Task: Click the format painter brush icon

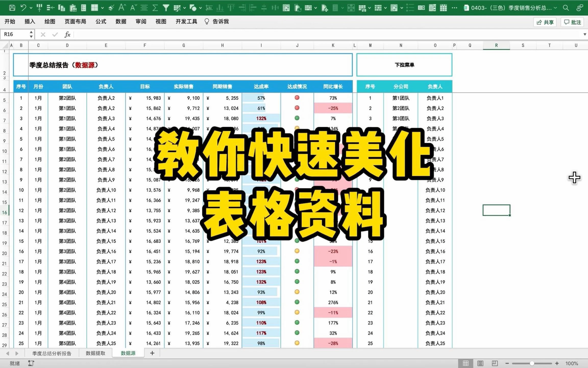Action: click(111, 8)
